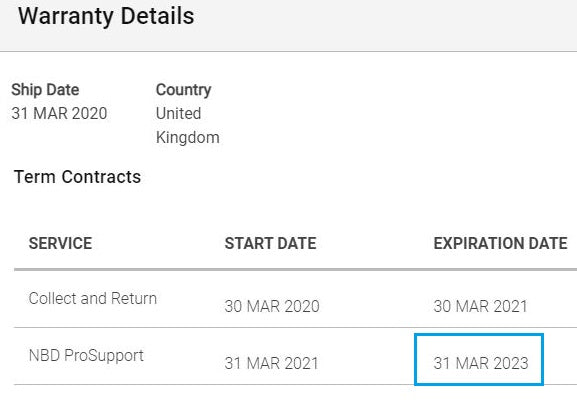Click Collect and Return start date 30 MAR 2020
Screen dimensions: 577x400
[x=272, y=306]
